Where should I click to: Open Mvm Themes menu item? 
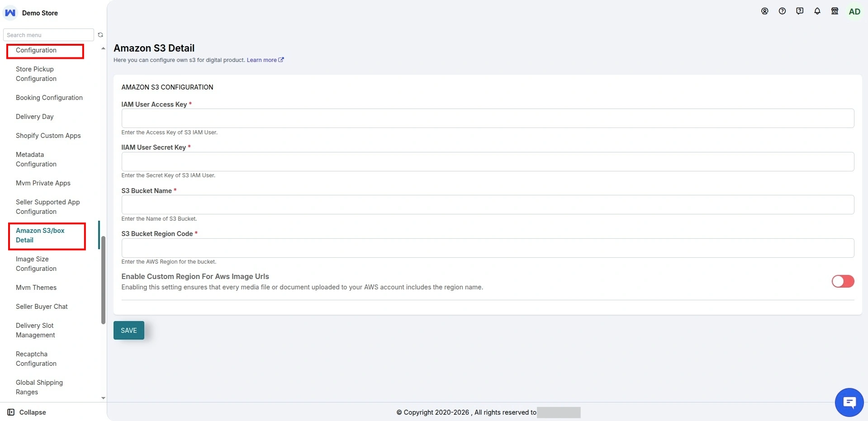click(x=36, y=288)
